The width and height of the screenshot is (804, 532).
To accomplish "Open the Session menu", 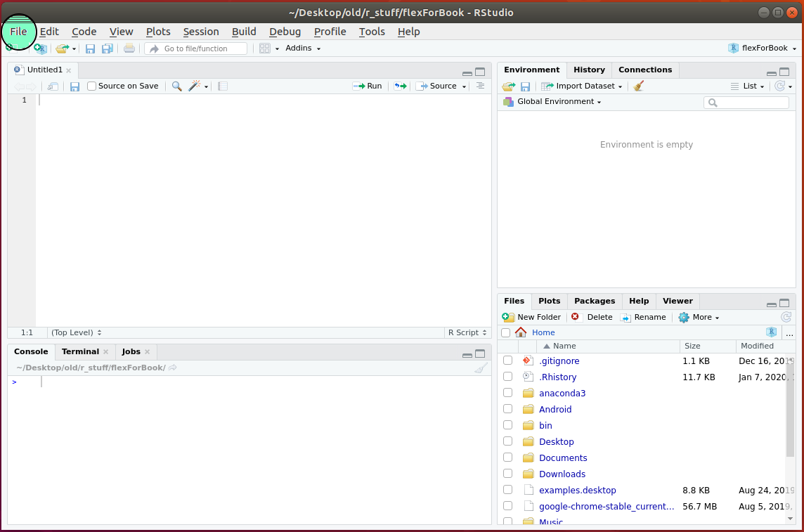I will (201, 32).
